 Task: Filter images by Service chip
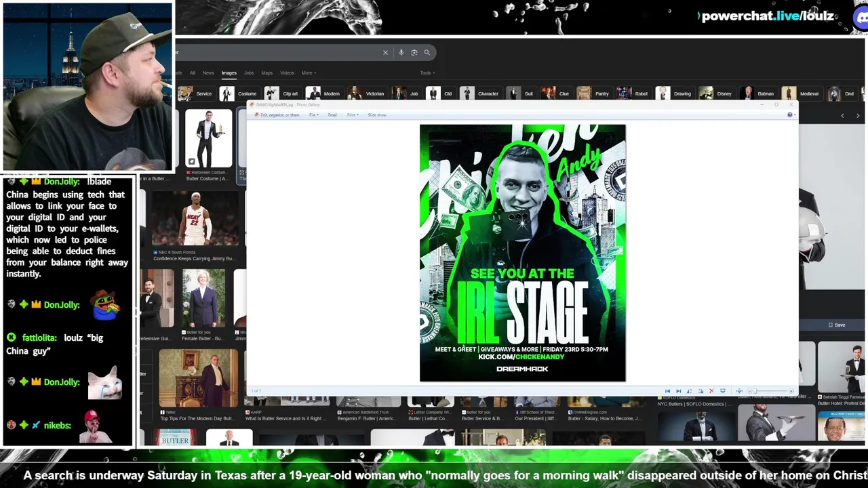(x=196, y=94)
